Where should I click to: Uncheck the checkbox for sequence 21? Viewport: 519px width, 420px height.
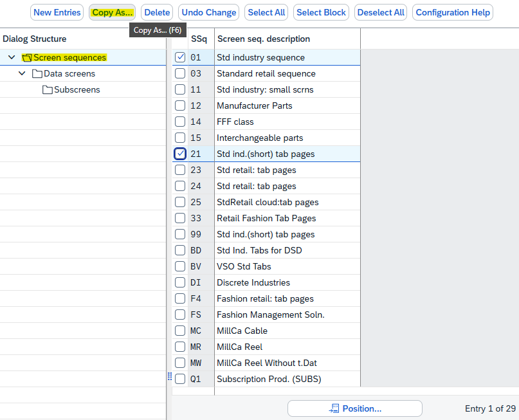(180, 154)
